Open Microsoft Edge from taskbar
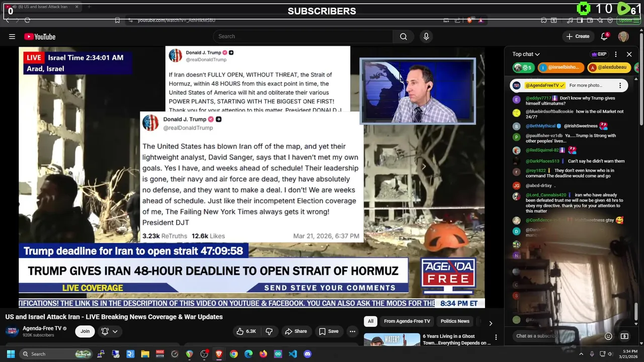Viewport: 644px width, 362px height. tap(249, 354)
